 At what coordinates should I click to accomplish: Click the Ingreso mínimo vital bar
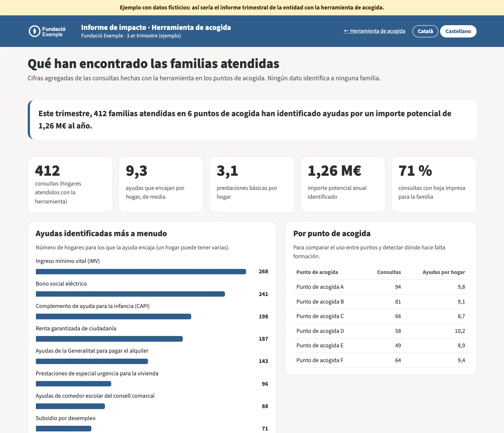coord(141,271)
